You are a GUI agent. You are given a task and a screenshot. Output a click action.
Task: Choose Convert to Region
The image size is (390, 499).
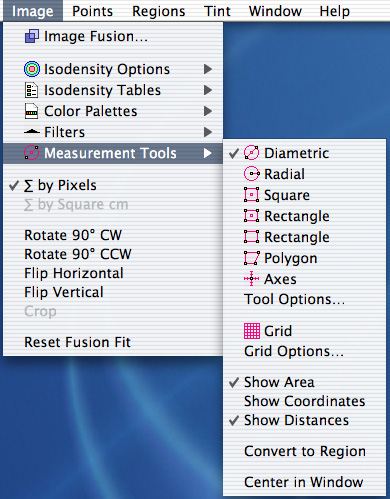(304, 451)
